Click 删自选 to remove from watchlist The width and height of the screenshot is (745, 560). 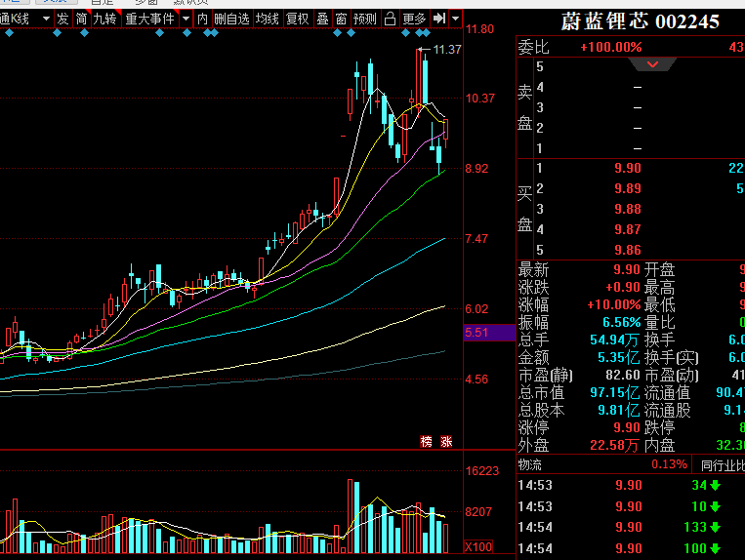pyautogui.click(x=231, y=19)
